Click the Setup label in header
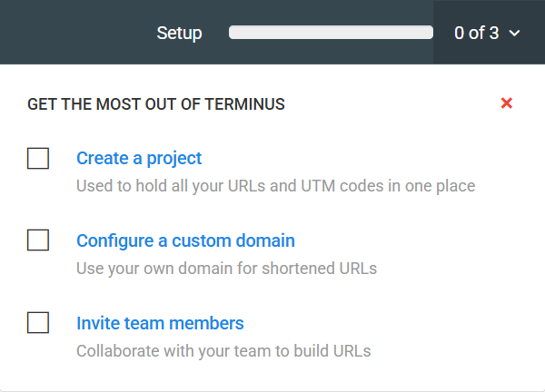 [x=179, y=34]
